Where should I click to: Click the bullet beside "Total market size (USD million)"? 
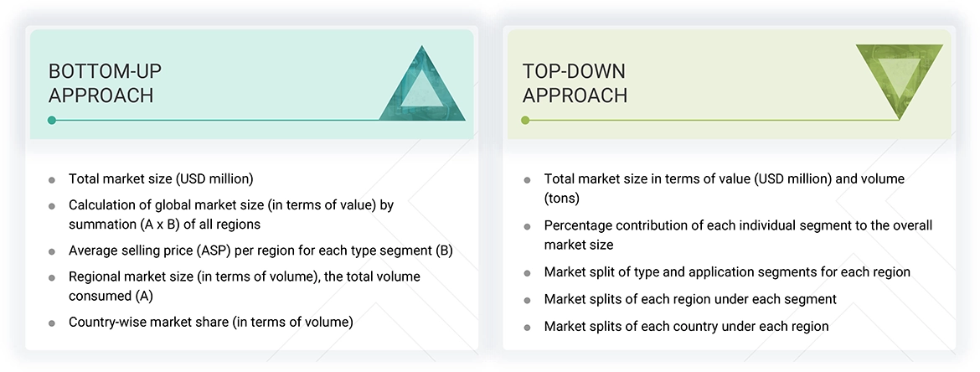pyautogui.click(x=52, y=179)
